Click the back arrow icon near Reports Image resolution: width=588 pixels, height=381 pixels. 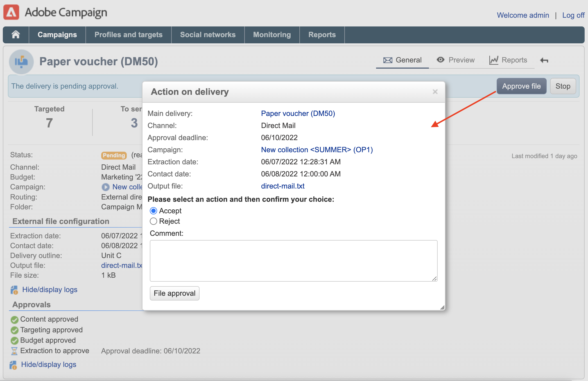544,60
